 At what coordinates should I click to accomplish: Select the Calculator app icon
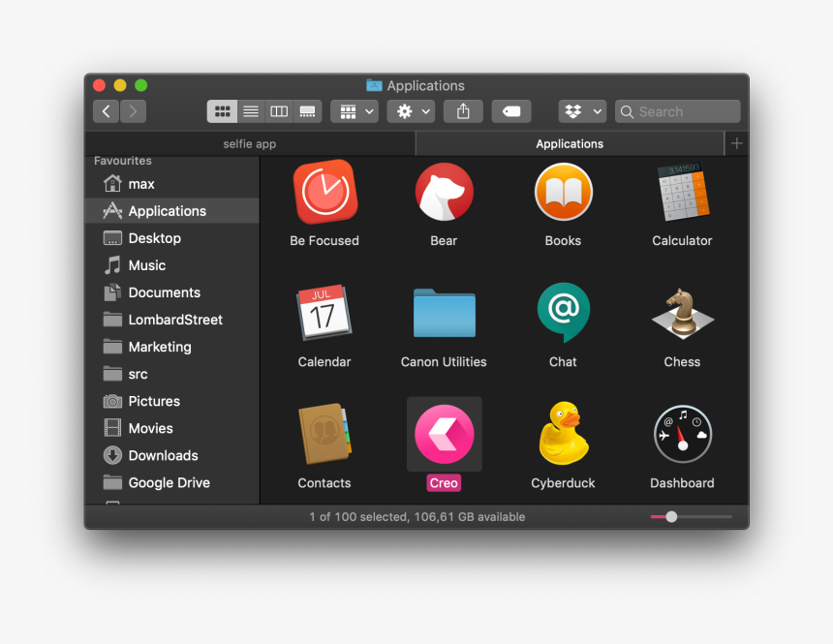click(x=683, y=192)
